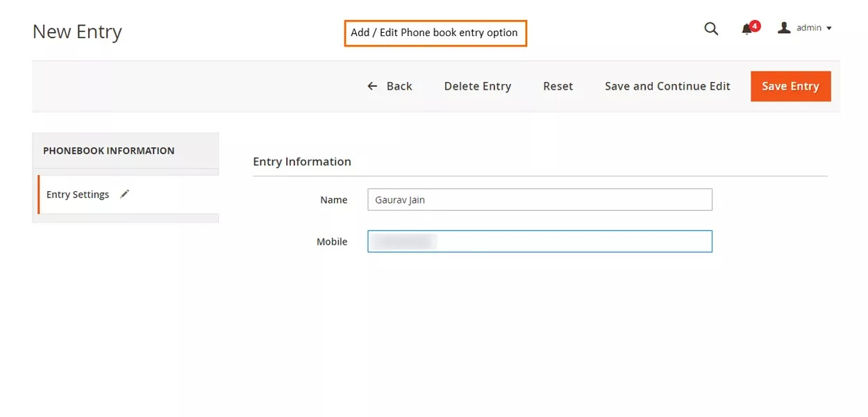Click inside the Mobile number field

[x=540, y=241]
